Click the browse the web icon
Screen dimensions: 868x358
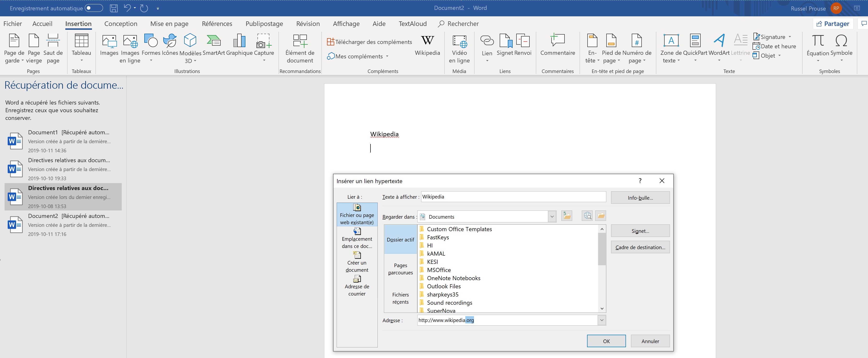click(x=587, y=216)
